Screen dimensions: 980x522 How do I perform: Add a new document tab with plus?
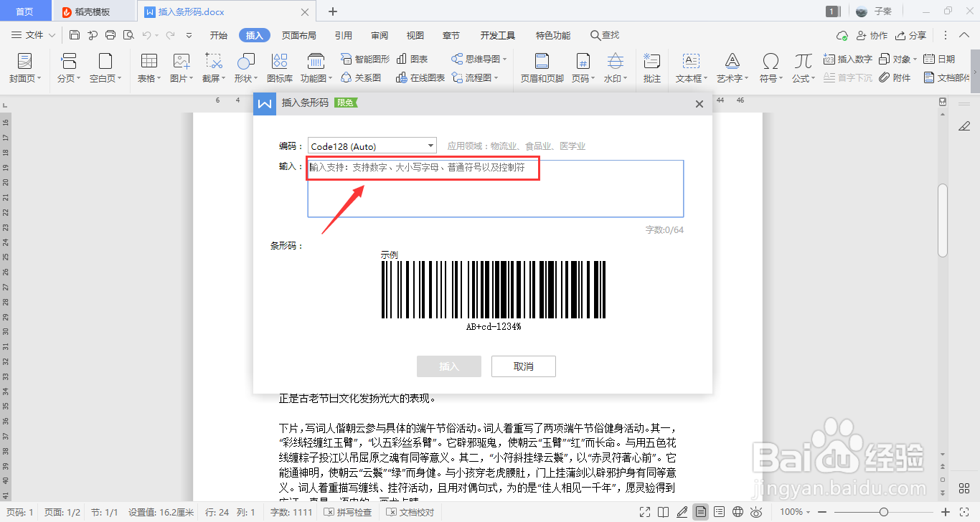[333, 11]
